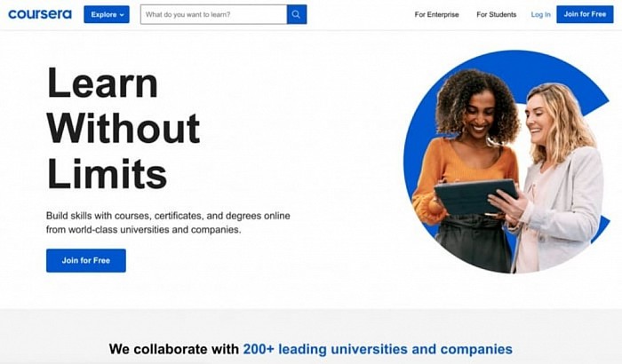Viewport: 622px width, 364px height.
Task: Click the tablet held in the hero photo
Action: pos(475,197)
